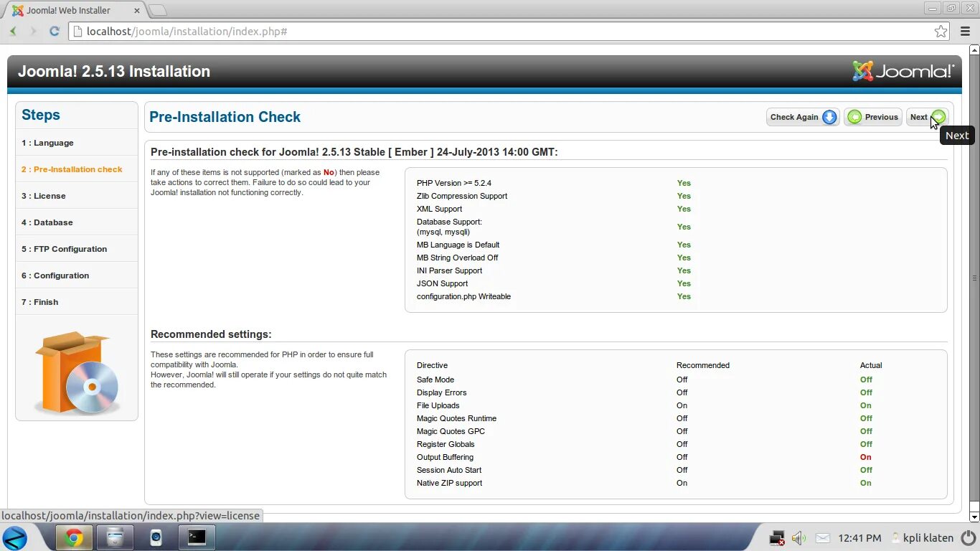
Task: Click the screenshot tool taskbar icon
Action: (156, 537)
